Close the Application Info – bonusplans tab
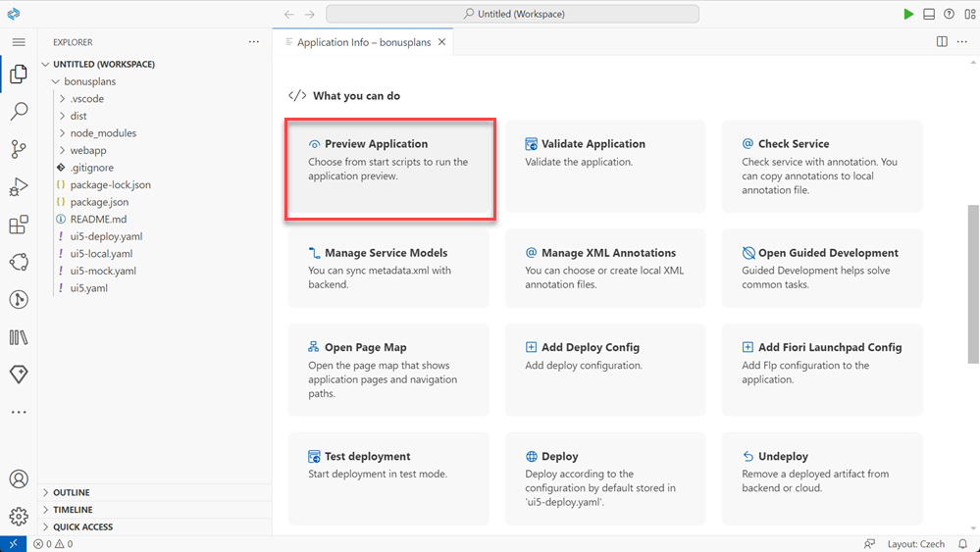Viewport: 980px width, 552px height. click(x=441, y=42)
